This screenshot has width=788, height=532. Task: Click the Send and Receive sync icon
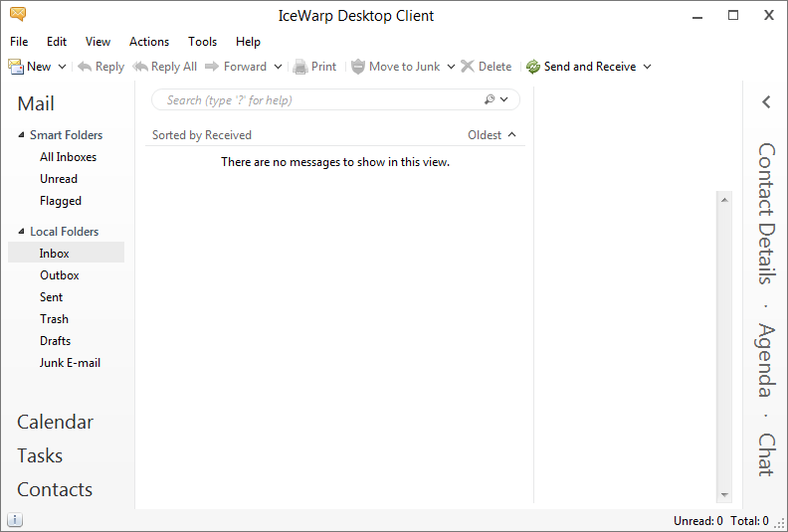point(533,67)
